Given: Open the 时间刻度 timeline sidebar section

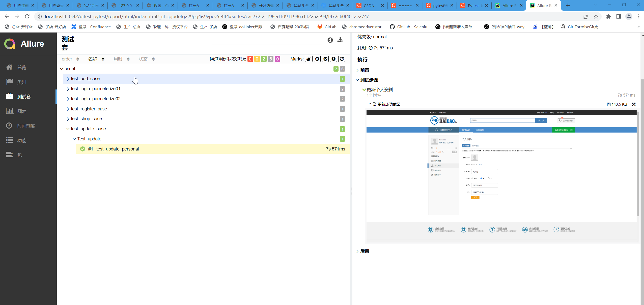Looking at the screenshot, I should tap(26, 126).
